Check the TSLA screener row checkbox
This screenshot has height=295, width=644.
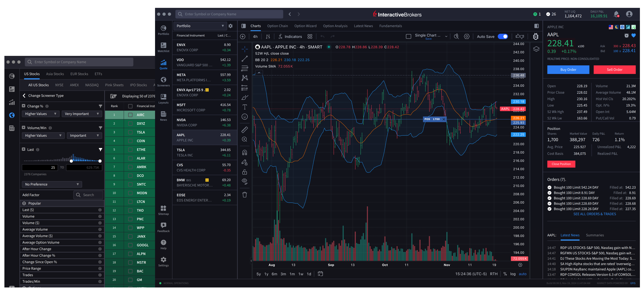click(130, 132)
